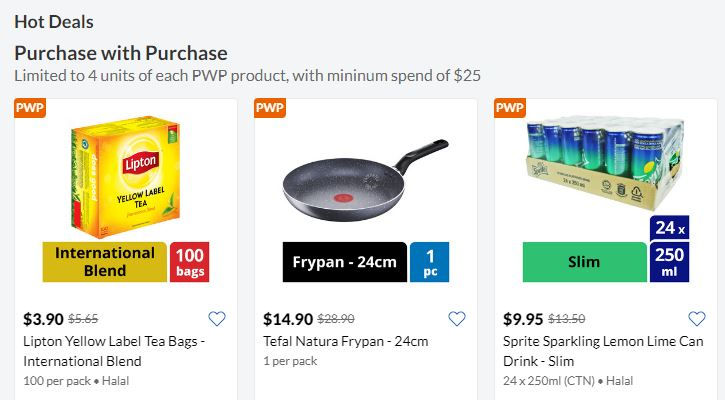Click the '250 ml' volume tag
The width and height of the screenshot is (725, 400).
(x=669, y=263)
